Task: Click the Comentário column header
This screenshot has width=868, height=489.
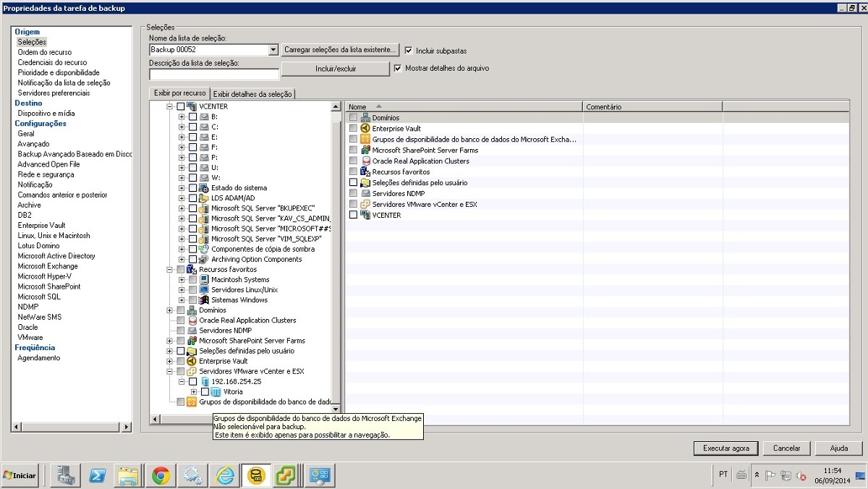Action: (652, 106)
